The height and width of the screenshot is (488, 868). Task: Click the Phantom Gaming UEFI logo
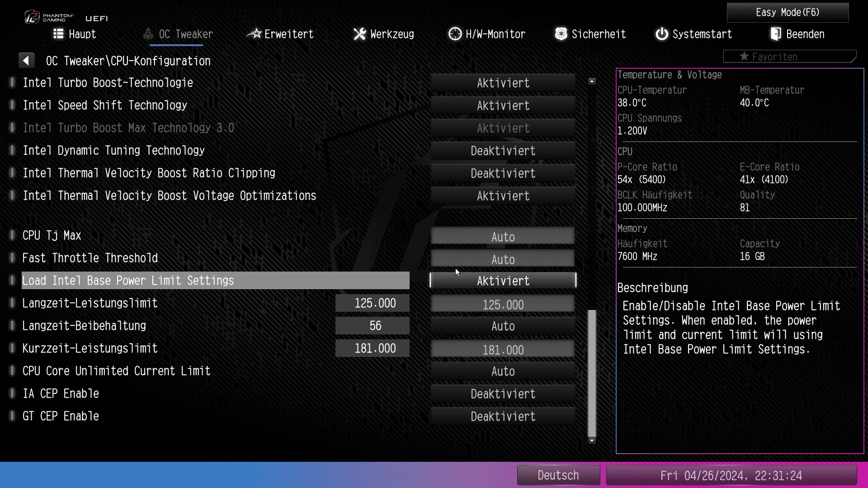point(66,18)
